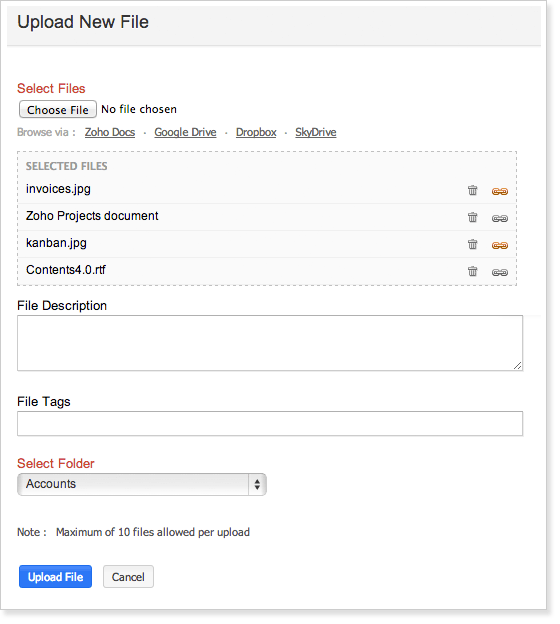
Task: Open the Select Folder dropdown showing Accounts
Action: click(x=142, y=484)
